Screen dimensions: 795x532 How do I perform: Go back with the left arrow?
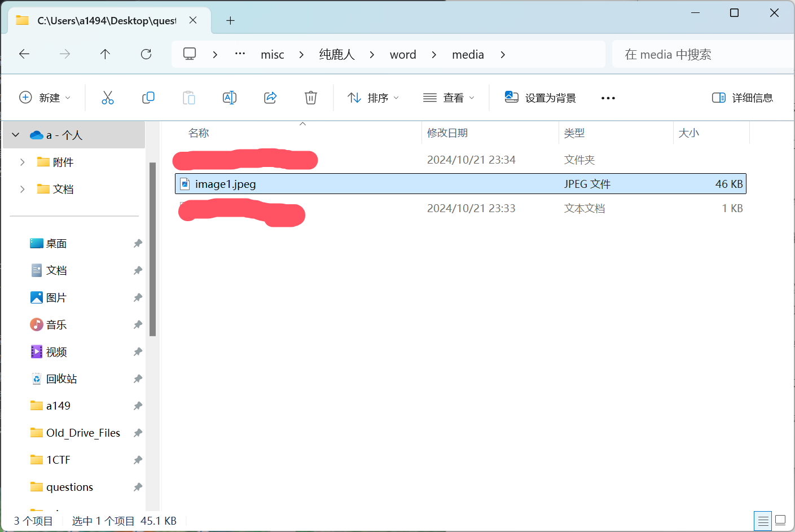24,54
